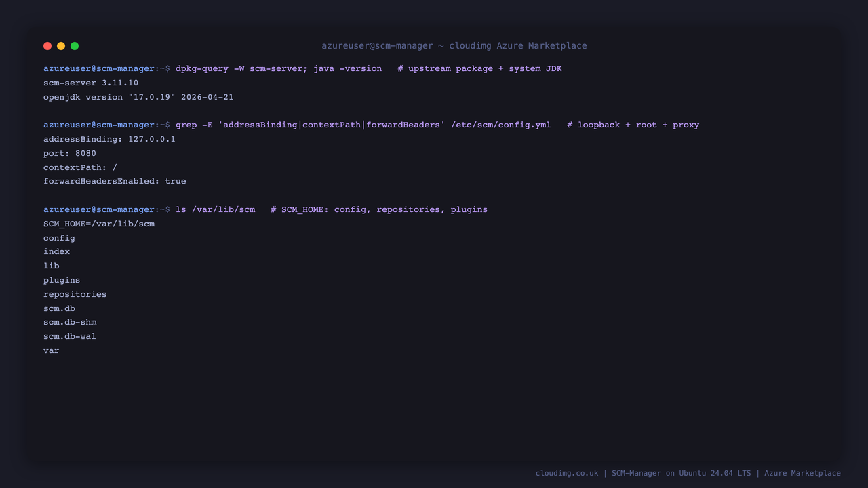The width and height of the screenshot is (868, 488).
Task: Click the 'ls /var/lib/scm' command text
Action: point(216,209)
